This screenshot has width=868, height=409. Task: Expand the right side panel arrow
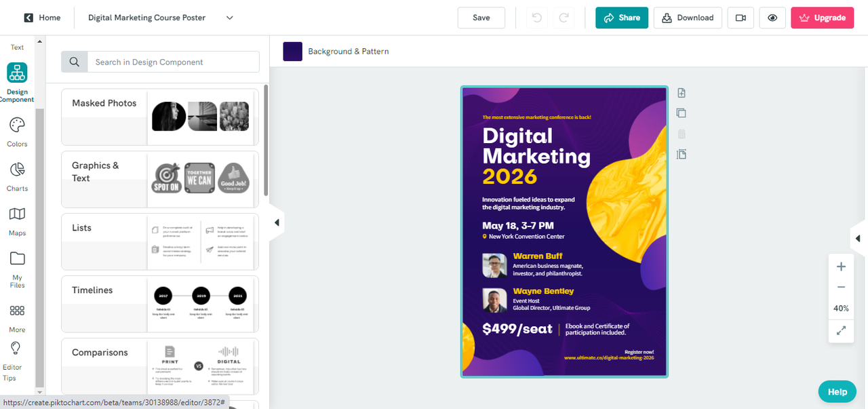tap(859, 238)
